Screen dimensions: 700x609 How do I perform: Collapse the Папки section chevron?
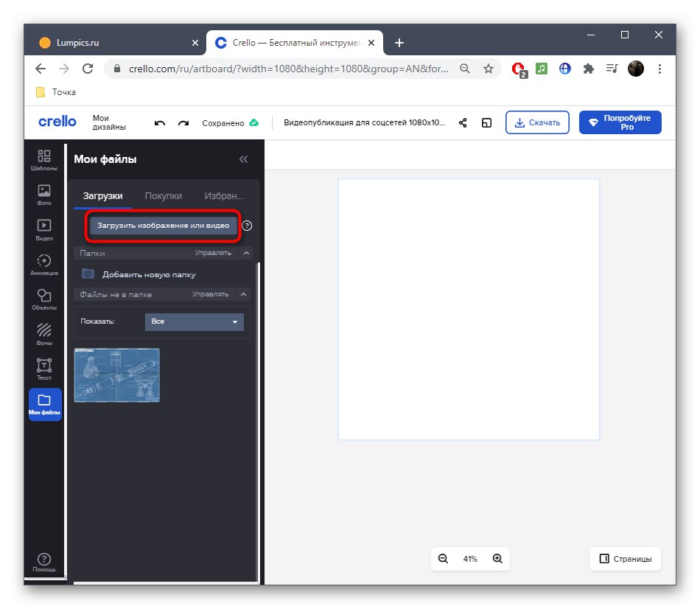246,253
